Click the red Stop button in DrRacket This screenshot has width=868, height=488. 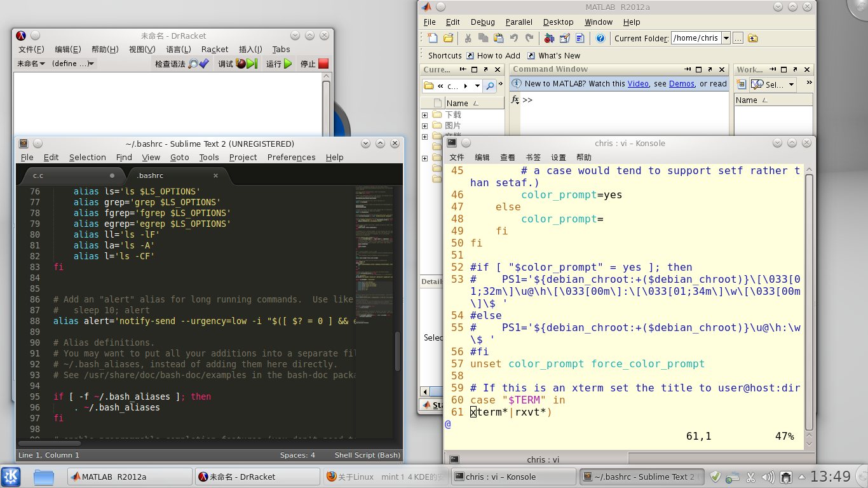(315, 64)
